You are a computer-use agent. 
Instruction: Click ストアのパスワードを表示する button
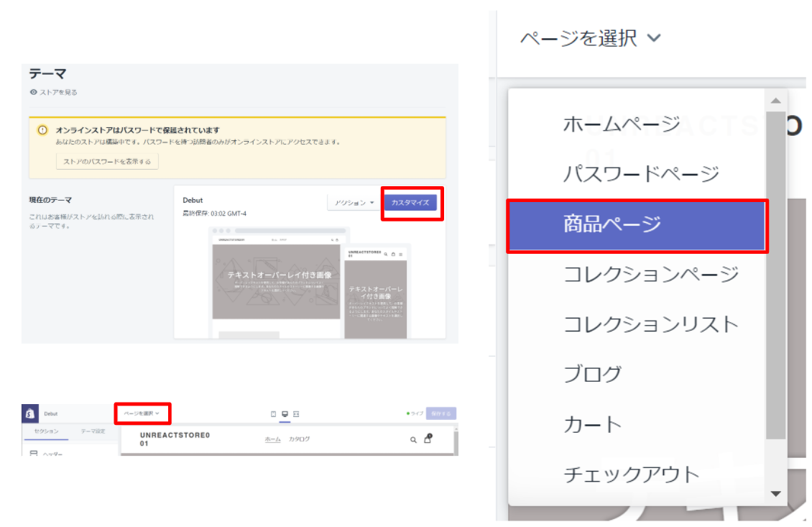pos(107,162)
